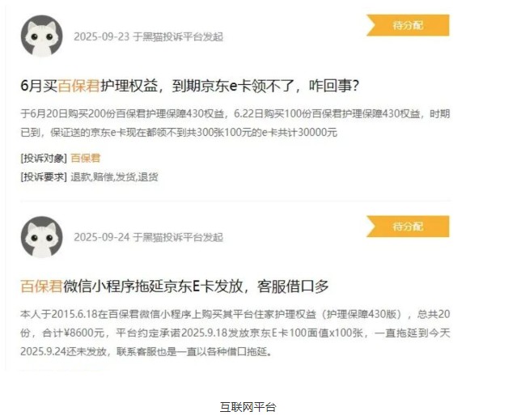Open complaint titled 6月买百保君护理权益
Image resolution: width=521 pixels, height=420 pixels.
[190, 86]
